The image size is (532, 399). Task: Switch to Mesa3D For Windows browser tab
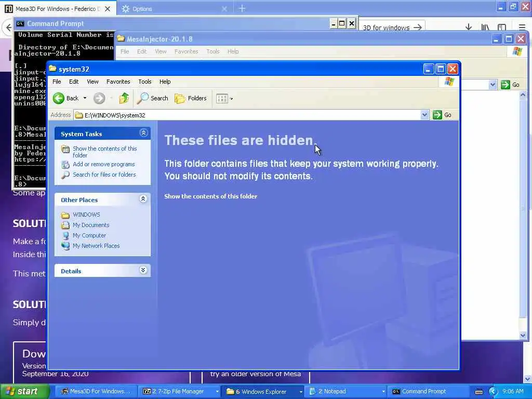click(x=58, y=9)
